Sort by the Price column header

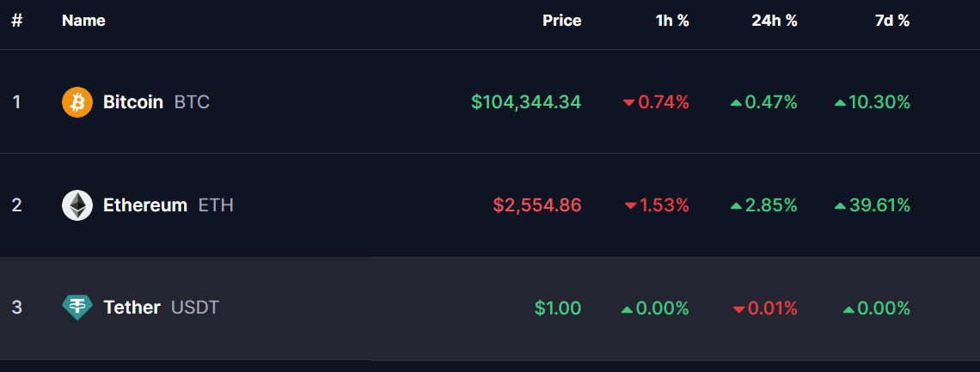pos(562,21)
